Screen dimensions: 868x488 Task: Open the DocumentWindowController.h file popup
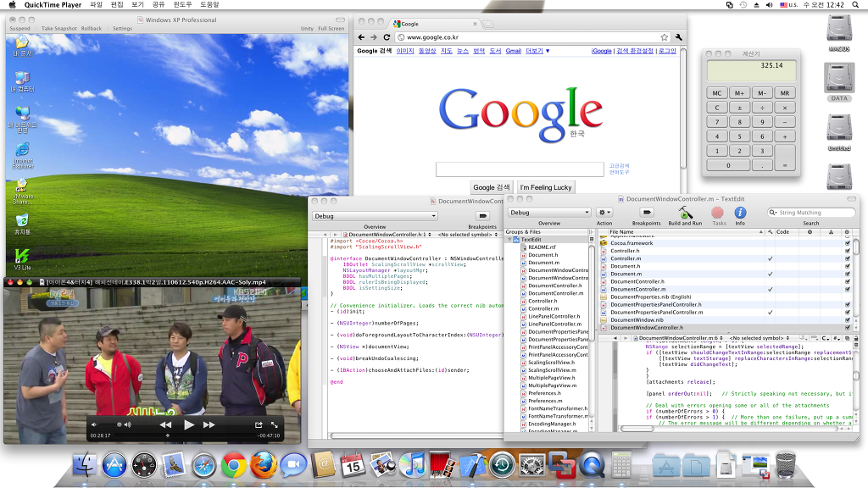(x=387, y=235)
